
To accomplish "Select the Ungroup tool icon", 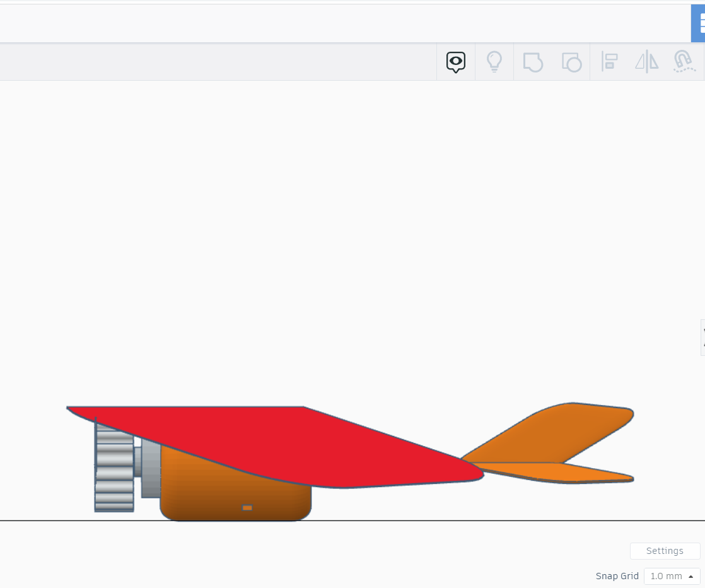I will [571, 61].
